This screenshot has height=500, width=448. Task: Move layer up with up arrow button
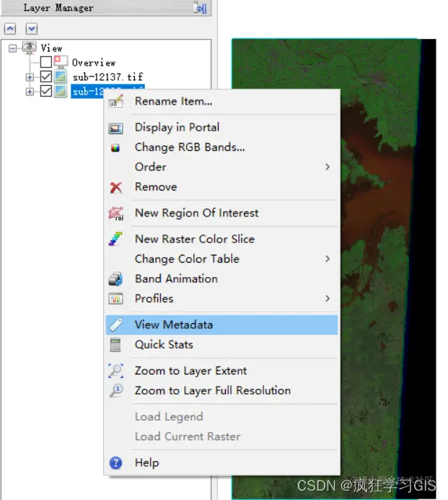coord(10,29)
